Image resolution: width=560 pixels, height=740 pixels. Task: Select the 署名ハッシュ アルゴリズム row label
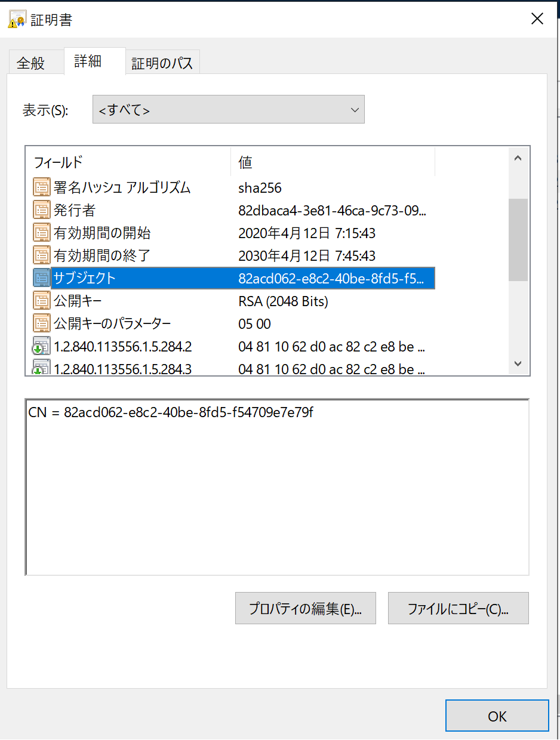point(122,187)
